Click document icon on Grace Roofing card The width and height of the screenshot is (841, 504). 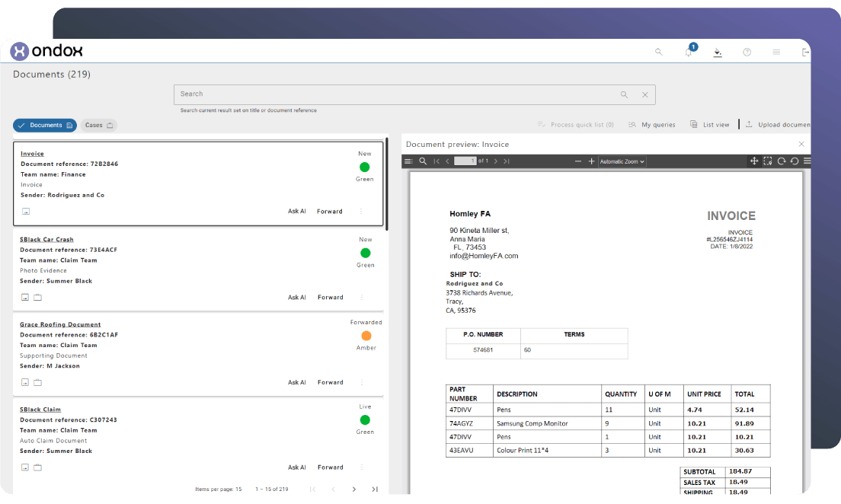pos(24,382)
